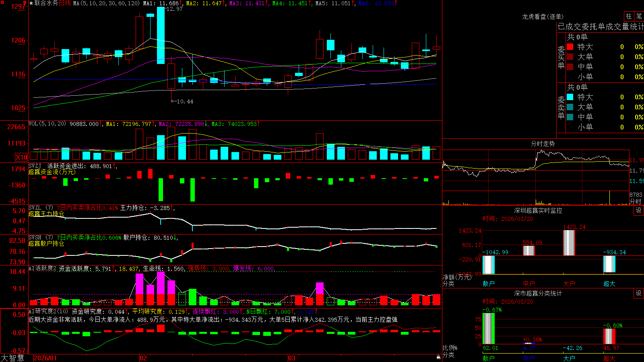
Task: Click the AI活跃度2 indicator label
Action: [x=42, y=268]
